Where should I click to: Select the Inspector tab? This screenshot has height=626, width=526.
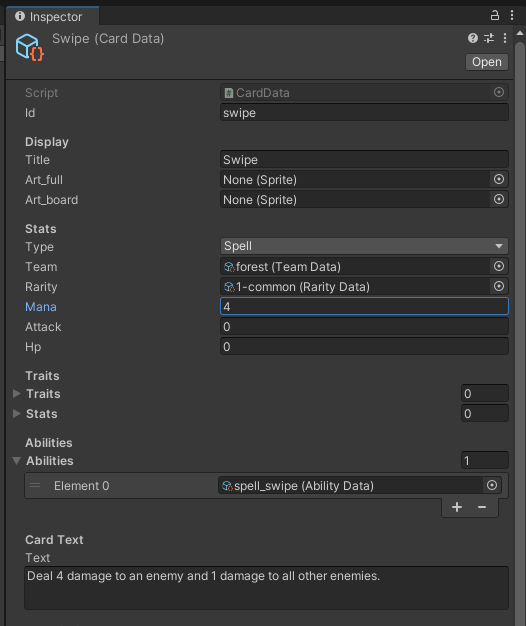[52, 16]
